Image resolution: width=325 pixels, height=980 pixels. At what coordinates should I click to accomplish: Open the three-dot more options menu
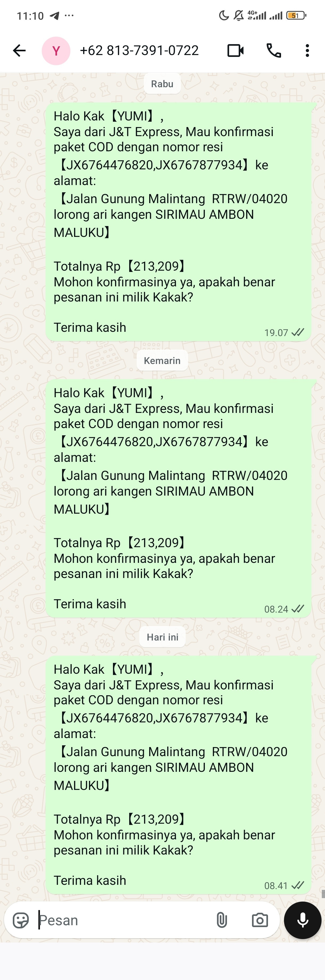307,51
